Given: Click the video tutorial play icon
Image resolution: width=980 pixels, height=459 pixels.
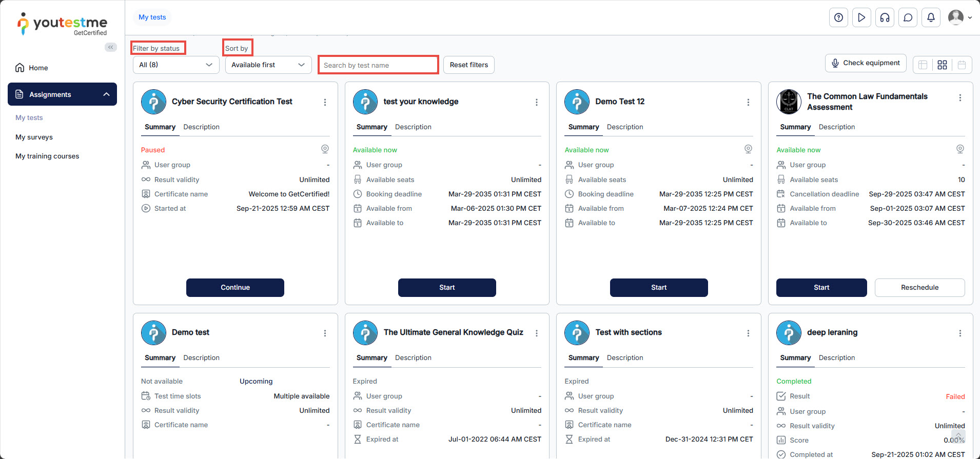Looking at the screenshot, I should pos(861,17).
